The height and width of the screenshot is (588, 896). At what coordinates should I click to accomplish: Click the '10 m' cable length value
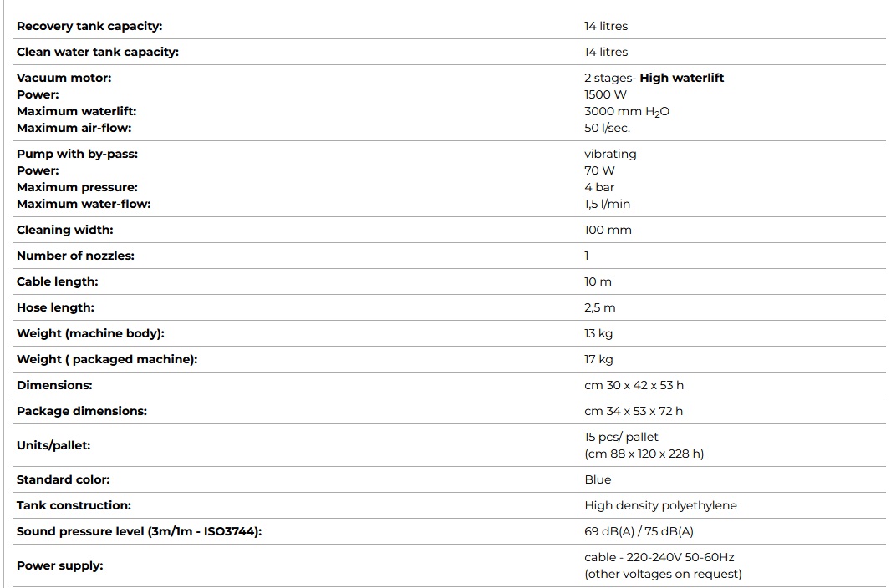tap(598, 281)
